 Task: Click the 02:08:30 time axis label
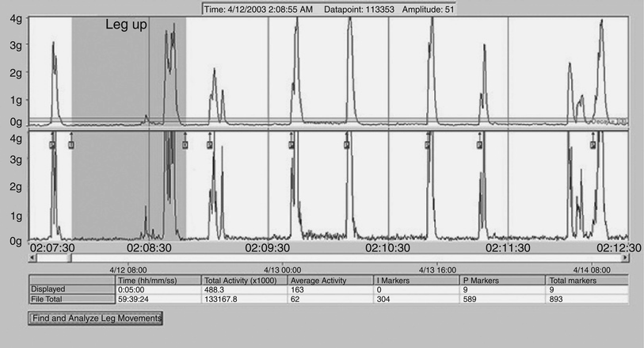click(x=149, y=248)
